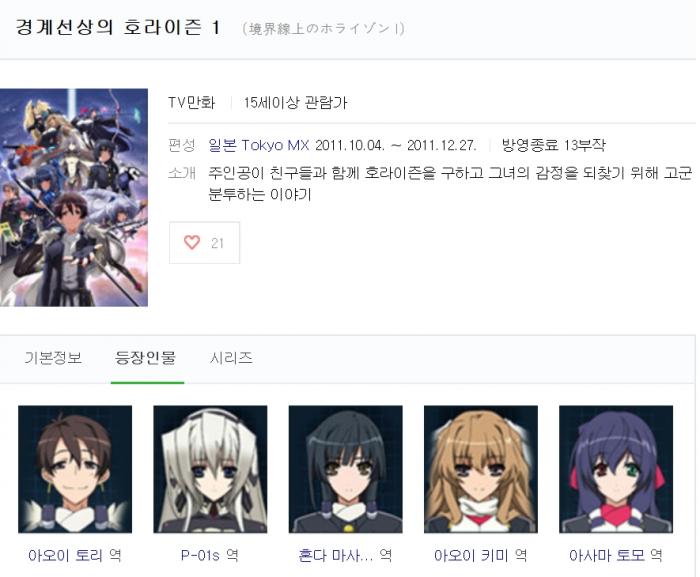This screenshot has width=700, height=577.
Task: Open the 아사마 토모 character portrait
Action: [x=616, y=469]
